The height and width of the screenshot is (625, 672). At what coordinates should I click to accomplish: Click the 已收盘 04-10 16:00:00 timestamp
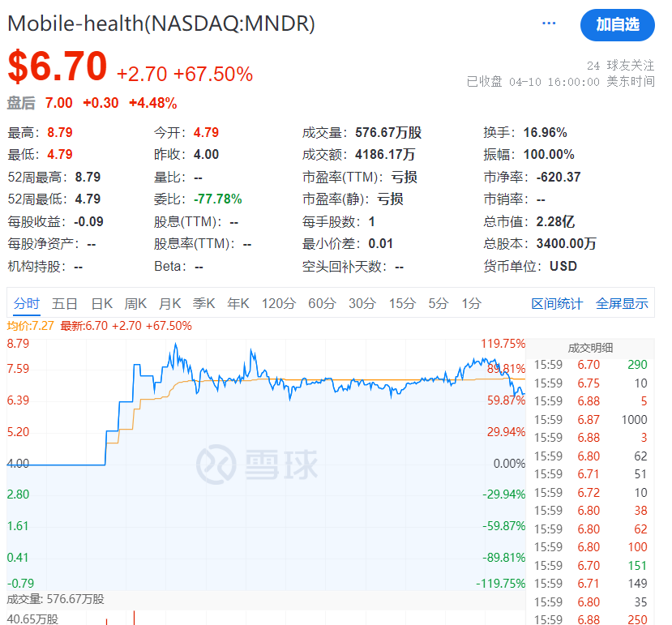point(561,81)
